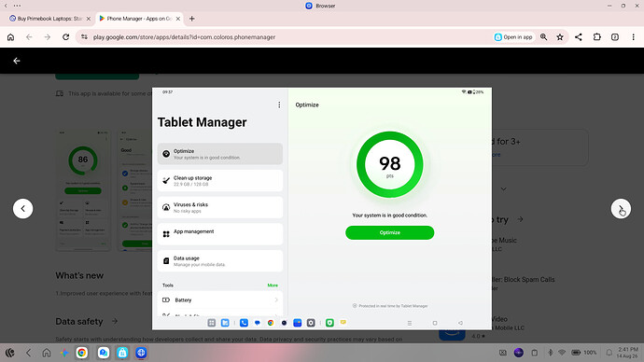This screenshot has width=644, height=362.
Task: Open arrow beside the 'to try' heading
Action: (x=521, y=219)
